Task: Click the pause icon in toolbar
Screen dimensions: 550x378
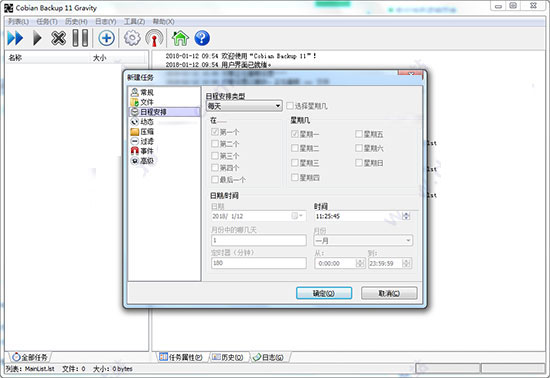Action: click(80, 38)
